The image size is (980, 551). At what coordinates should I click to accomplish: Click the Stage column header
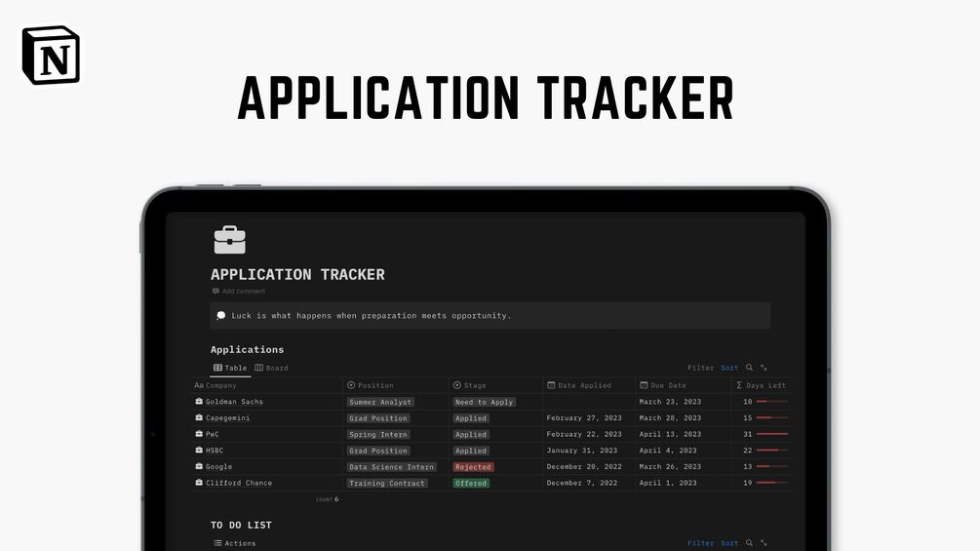tap(469, 385)
